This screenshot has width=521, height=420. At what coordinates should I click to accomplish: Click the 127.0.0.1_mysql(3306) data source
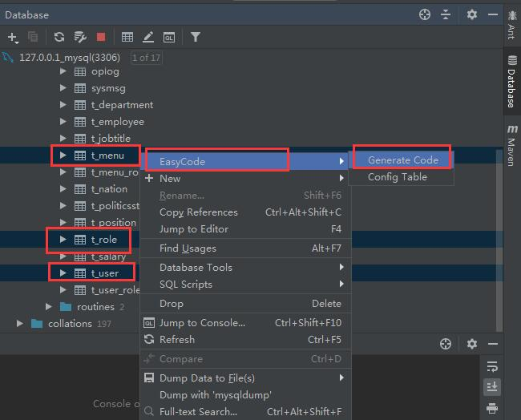(69, 58)
